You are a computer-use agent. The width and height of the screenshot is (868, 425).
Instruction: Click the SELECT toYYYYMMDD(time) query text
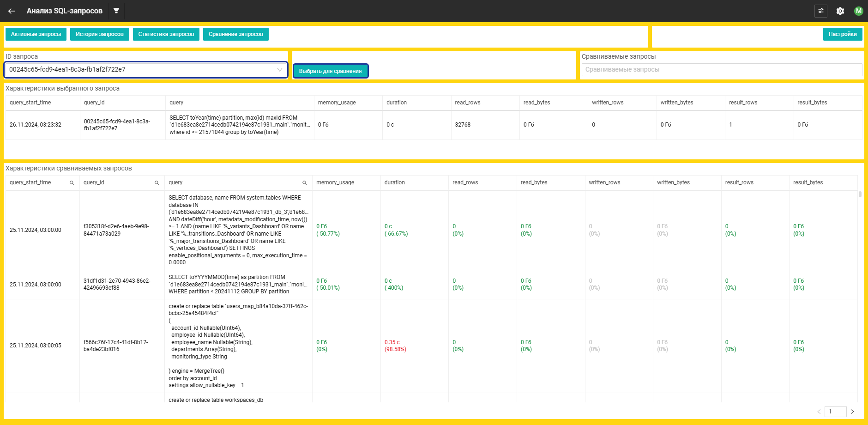[238, 284]
